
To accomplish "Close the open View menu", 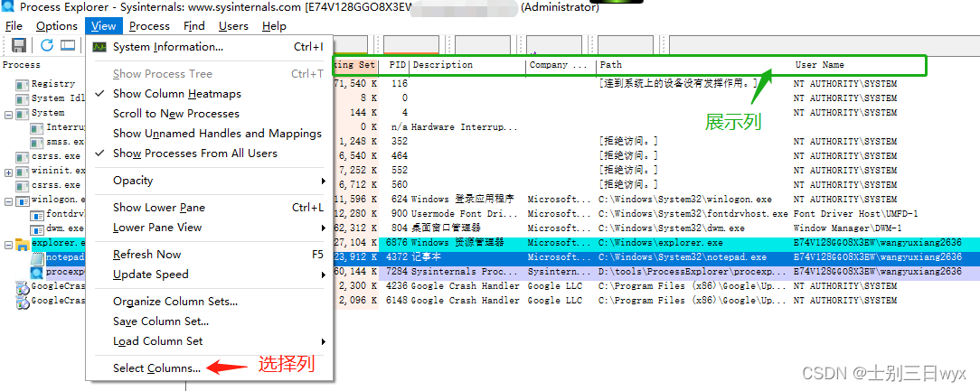I will tap(103, 25).
